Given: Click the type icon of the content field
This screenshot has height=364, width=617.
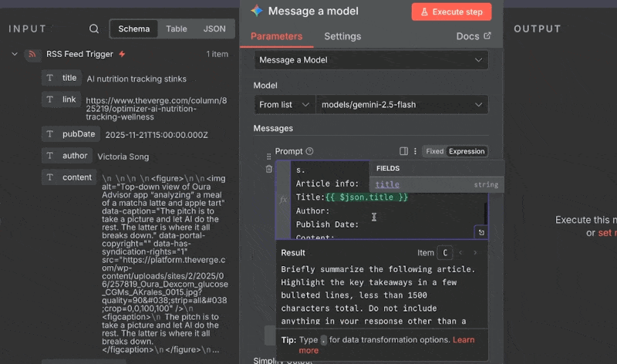Looking at the screenshot, I should coord(50,177).
